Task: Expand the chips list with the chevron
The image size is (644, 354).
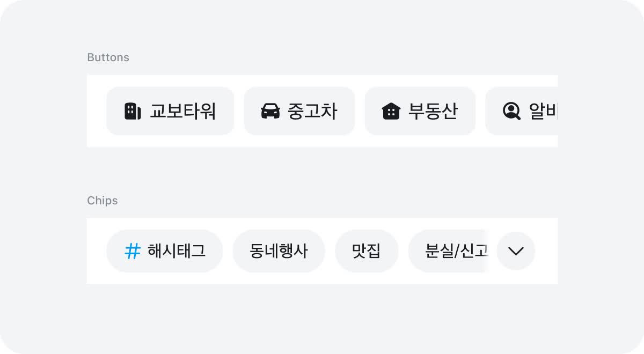Action: pyautogui.click(x=516, y=251)
